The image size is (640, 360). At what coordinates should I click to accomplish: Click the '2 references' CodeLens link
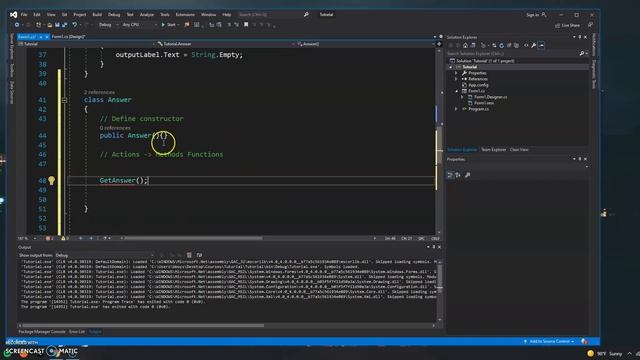pyautogui.click(x=99, y=92)
